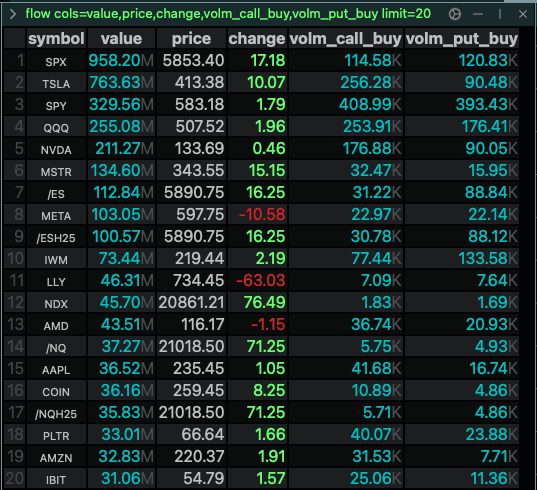The height and width of the screenshot is (490, 537).
Task: Select the META symbol cell
Action: tap(56, 214)
